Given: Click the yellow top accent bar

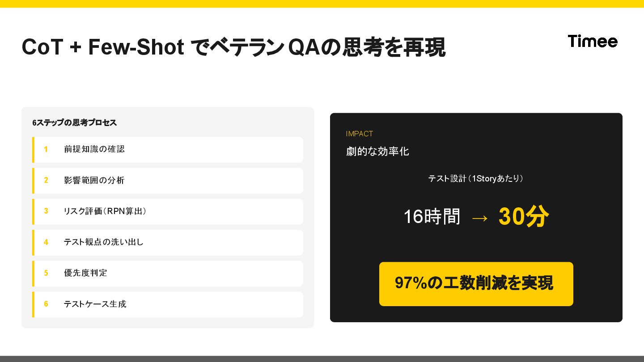Looking at the screenshot, I should [x=322, y=4].
